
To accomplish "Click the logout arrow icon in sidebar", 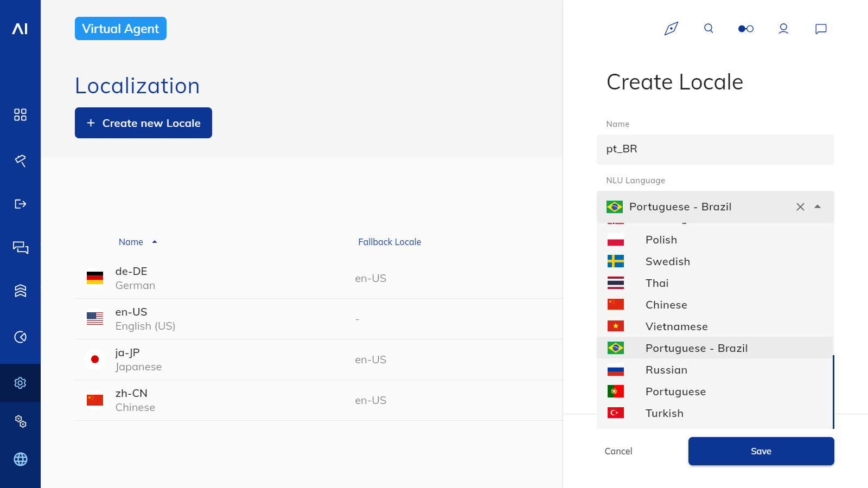I will (x=20, y=204).
